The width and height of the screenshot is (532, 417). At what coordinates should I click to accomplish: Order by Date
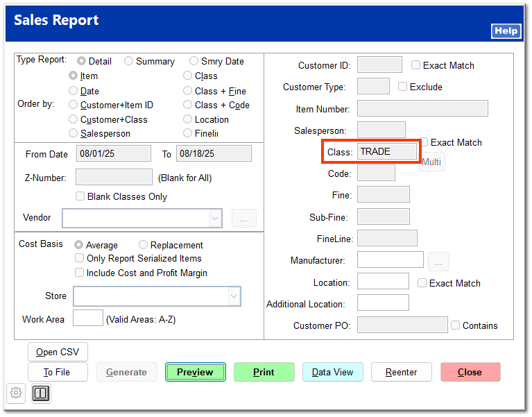[x=73, y=91]
